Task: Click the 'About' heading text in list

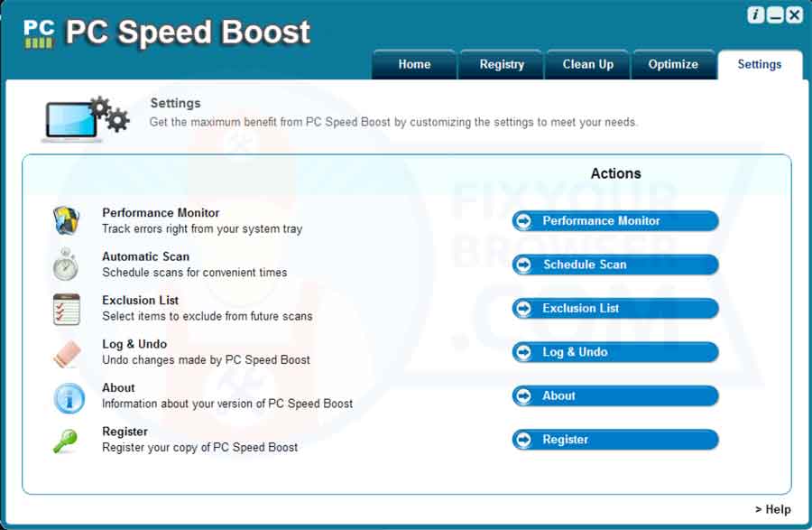Action: (x=118, y=388)
